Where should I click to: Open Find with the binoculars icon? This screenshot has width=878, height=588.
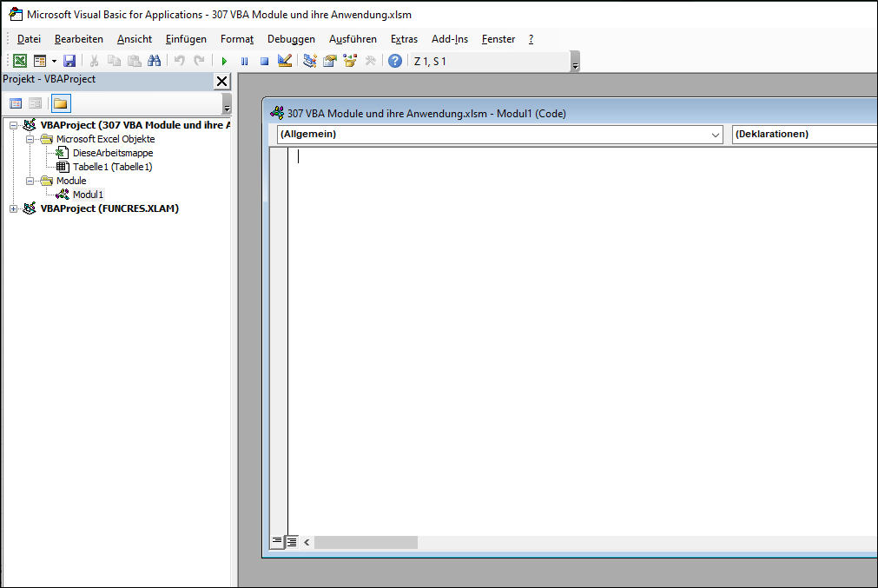pyautogui.click(x=154, y=61)
